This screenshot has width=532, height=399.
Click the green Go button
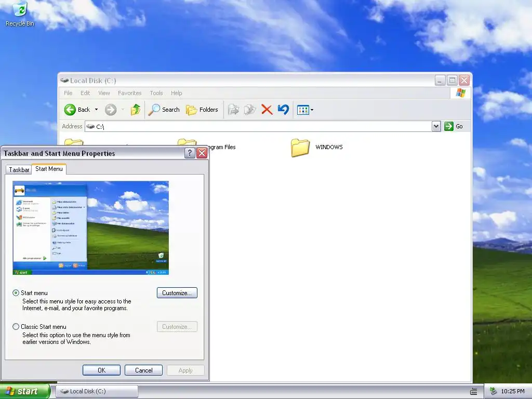click(x=454, y=126)
